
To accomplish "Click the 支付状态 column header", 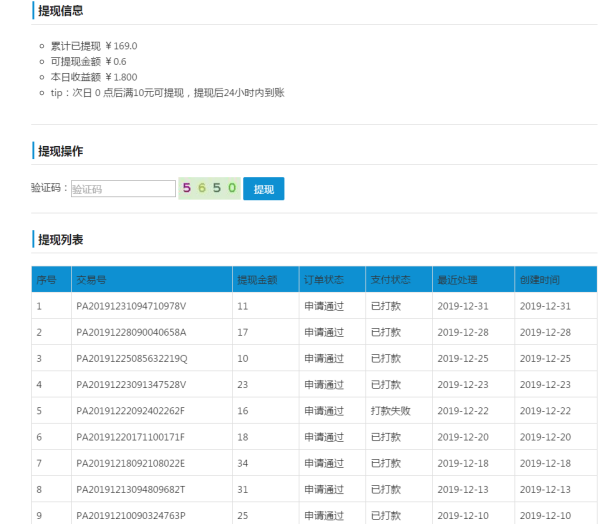I will (390, 280).
